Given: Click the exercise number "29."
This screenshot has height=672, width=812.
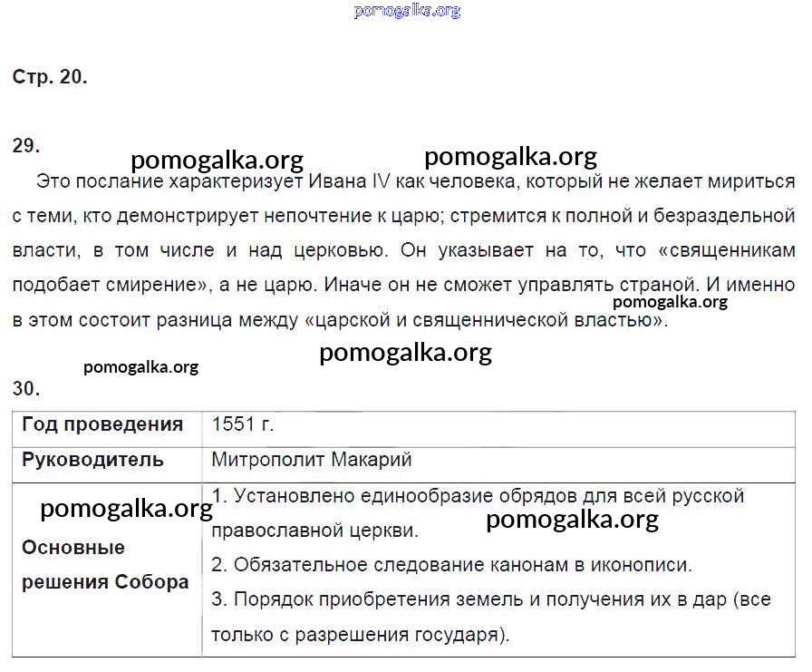Looking at the screenshot, I should (26, 146).
